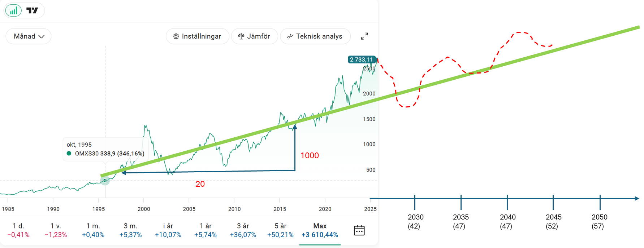Select the 1 v. time period

tap(56, 230)
